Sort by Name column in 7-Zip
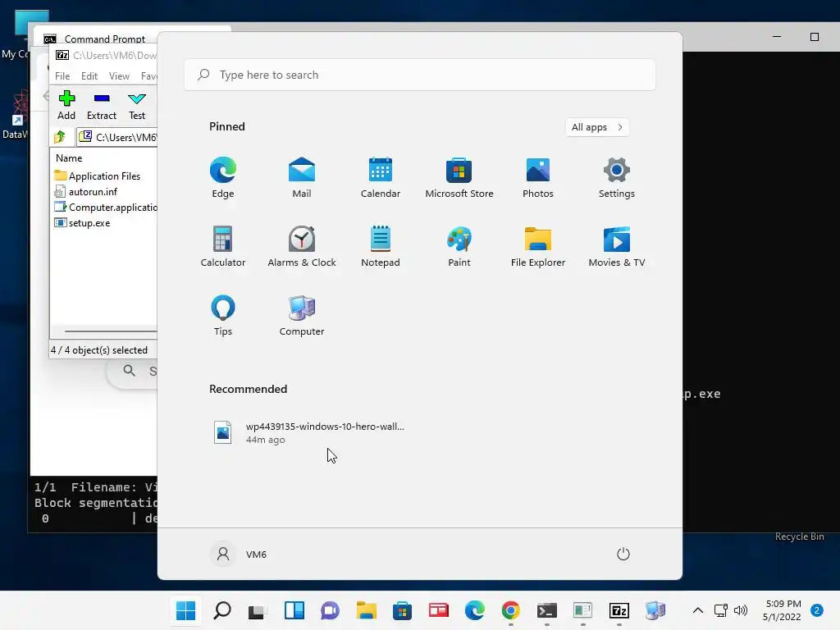840x630 pixels. click(x=69, y=158)
